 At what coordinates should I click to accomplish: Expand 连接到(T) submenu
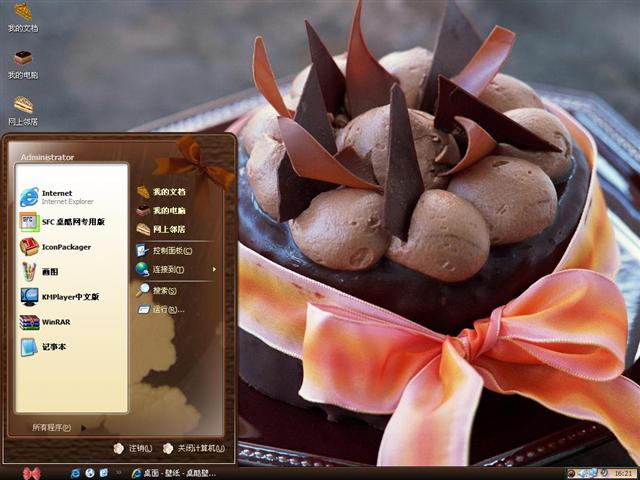pos(176,269)
